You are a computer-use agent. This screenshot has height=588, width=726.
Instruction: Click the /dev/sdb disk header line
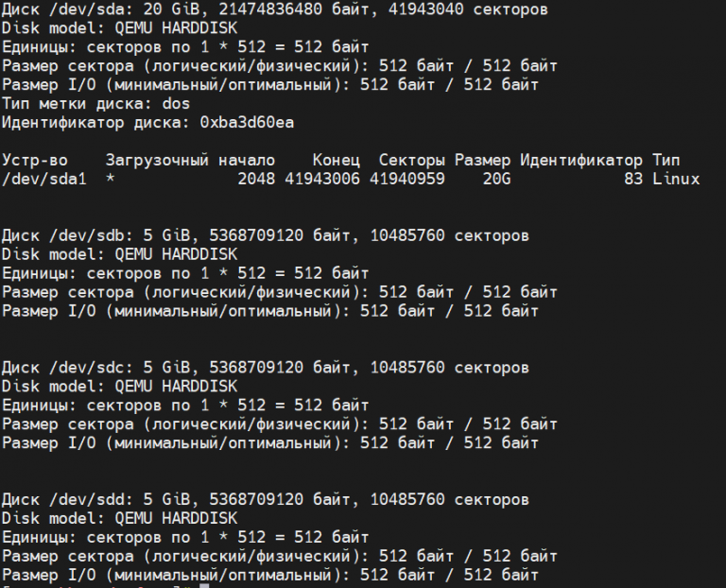[x=265, y=235]
